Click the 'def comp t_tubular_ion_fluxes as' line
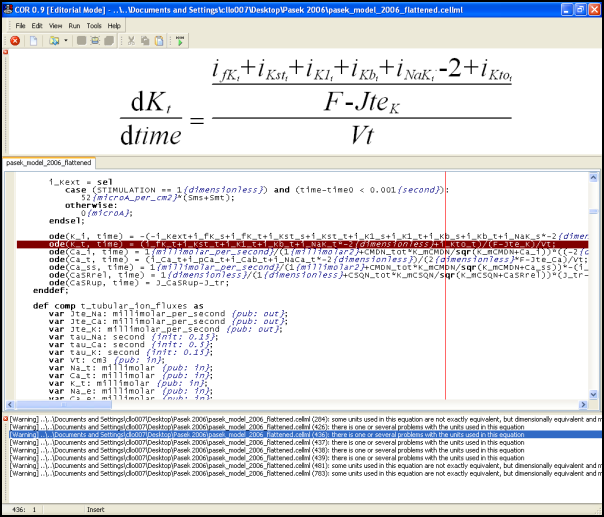The width and height of the screenshot is (604, 517). point(118,306)
